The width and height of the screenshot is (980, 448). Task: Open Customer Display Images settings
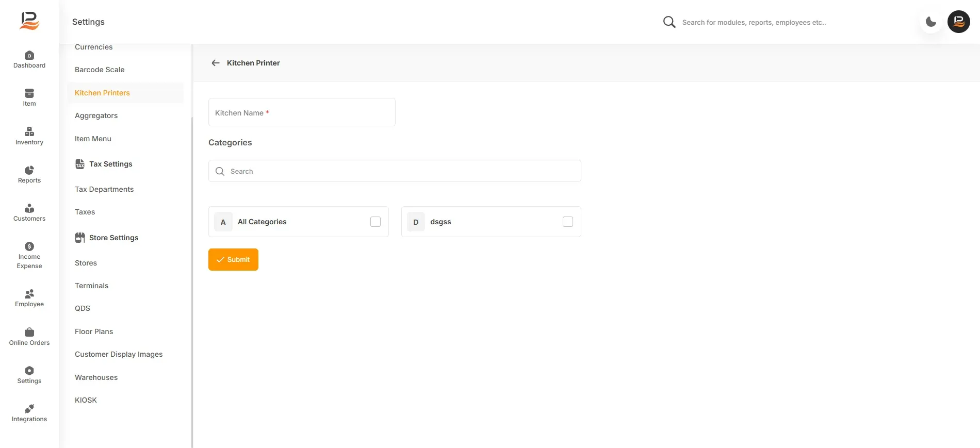pyautogui.click(x=119, y=354)
